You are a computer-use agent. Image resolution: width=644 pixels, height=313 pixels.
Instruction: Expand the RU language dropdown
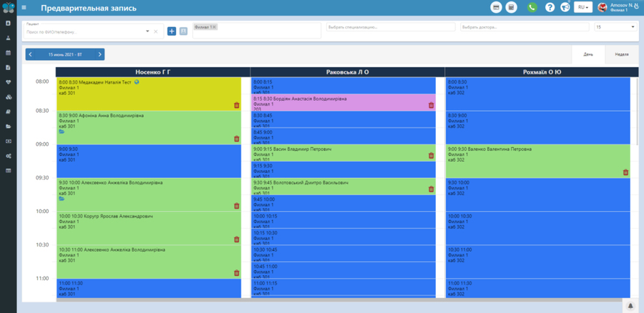click(585, 7)
